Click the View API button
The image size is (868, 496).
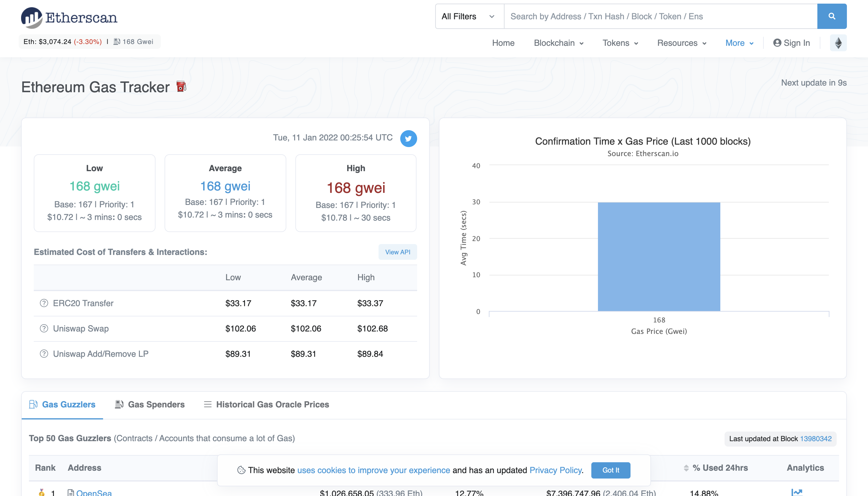[397, 252]
